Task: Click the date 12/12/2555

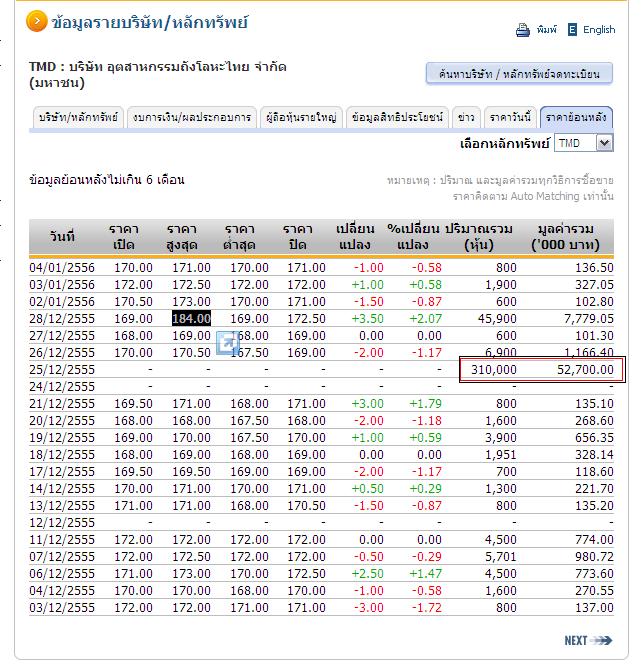Action: tap(62, 523)
